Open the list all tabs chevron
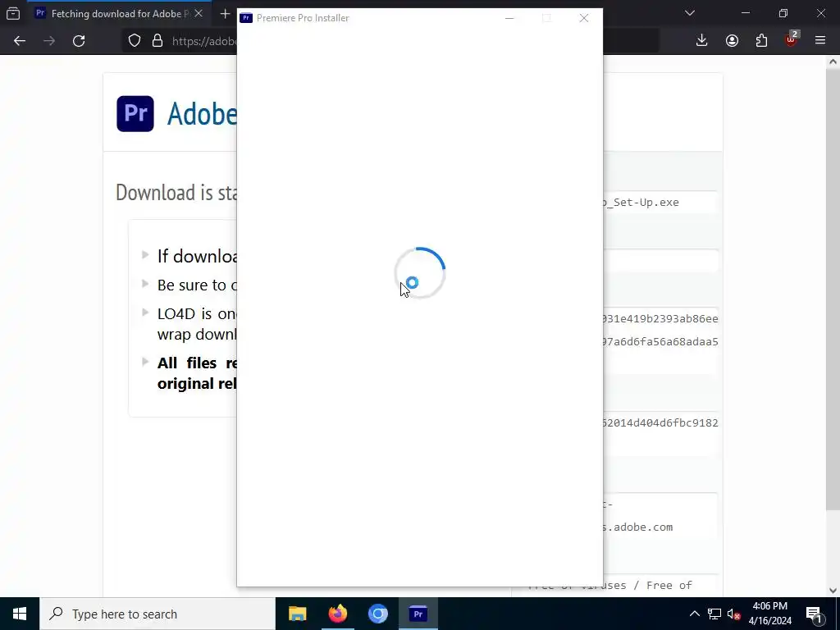 (690, 13)
